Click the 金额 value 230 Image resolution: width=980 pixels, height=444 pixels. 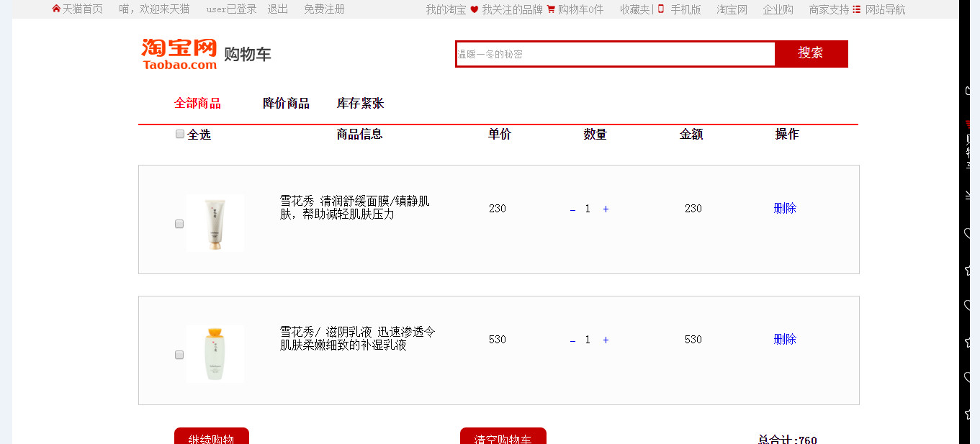(x=693, y=209)
